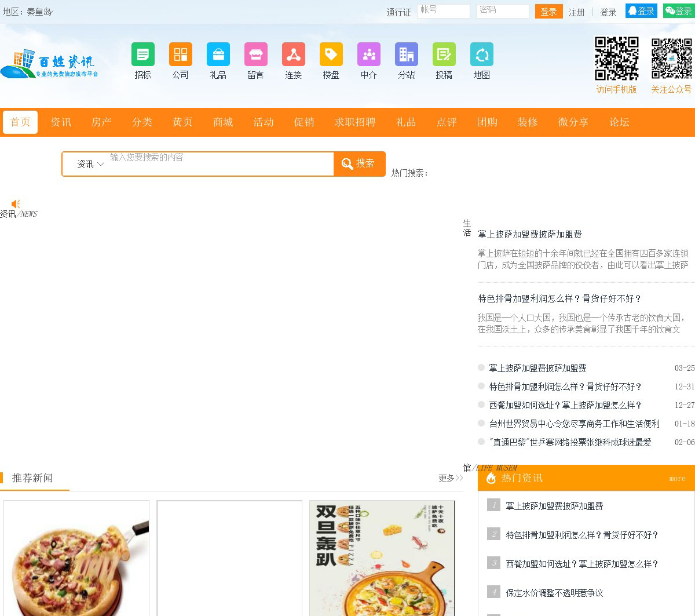Screen dimensions: 695x616
Task: Click the 关注公众号 QR code
Action: coord(671,59)
